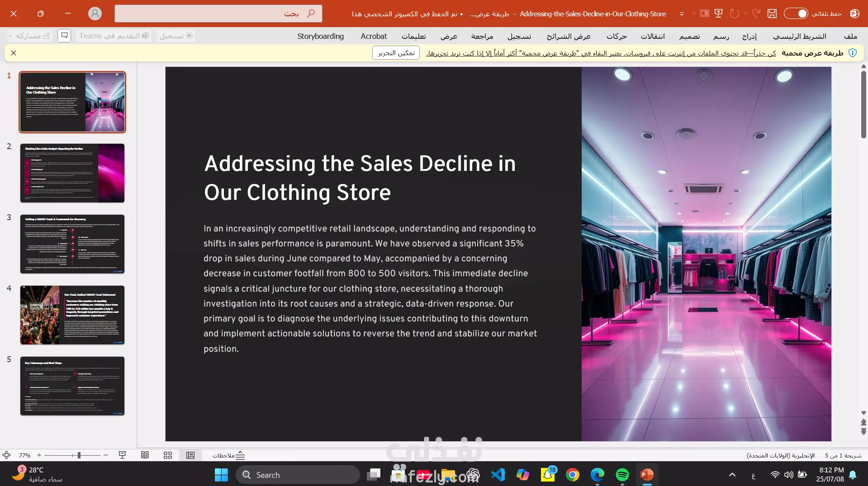Screen dimensions: 868x486
Task: Click the Protected View warning message link
Action: (x=601, y=53)
